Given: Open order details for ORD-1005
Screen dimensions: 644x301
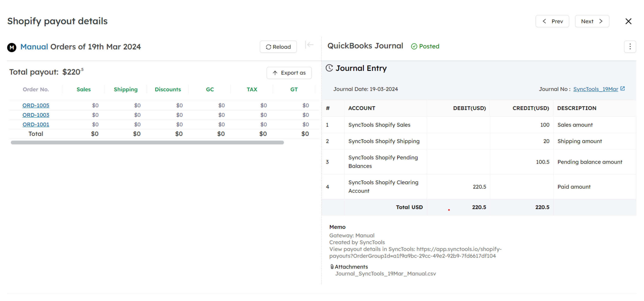Looking at the screenshot, I should pyautogui.click(x=36, y=105).
